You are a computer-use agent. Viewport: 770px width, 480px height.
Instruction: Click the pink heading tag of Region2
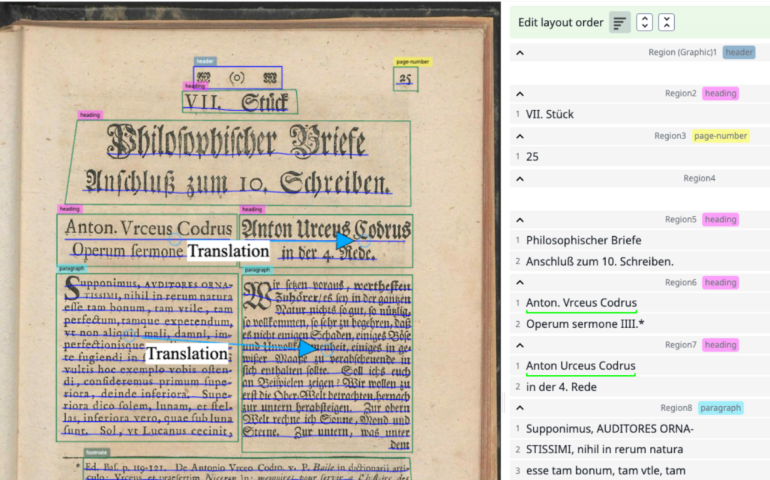[720, 93]
